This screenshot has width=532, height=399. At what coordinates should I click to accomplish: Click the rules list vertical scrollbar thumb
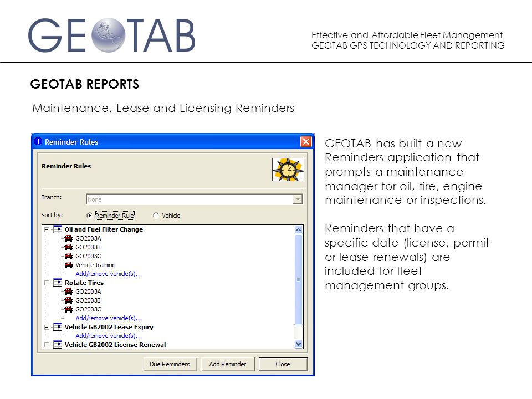click(x=298, y=280)
